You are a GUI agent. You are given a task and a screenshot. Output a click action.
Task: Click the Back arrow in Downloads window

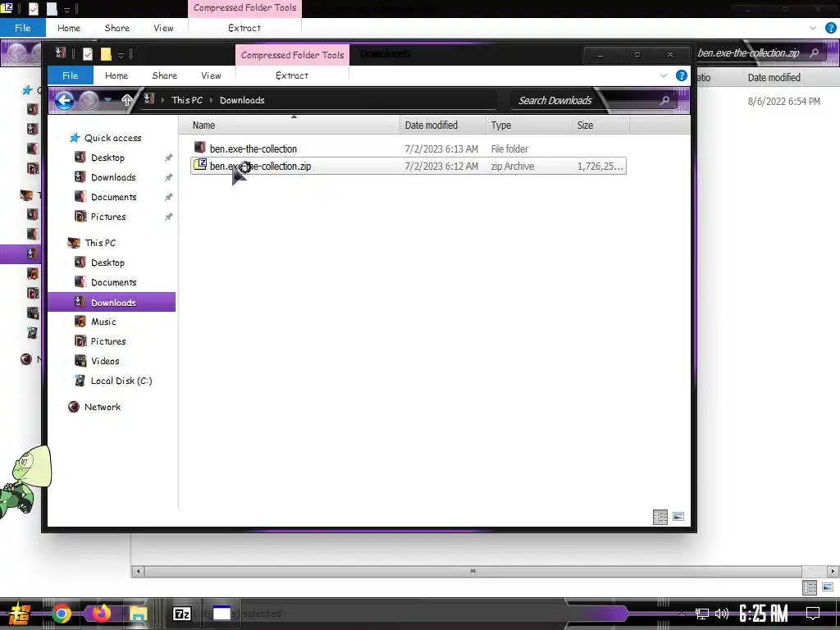[64, 100]
